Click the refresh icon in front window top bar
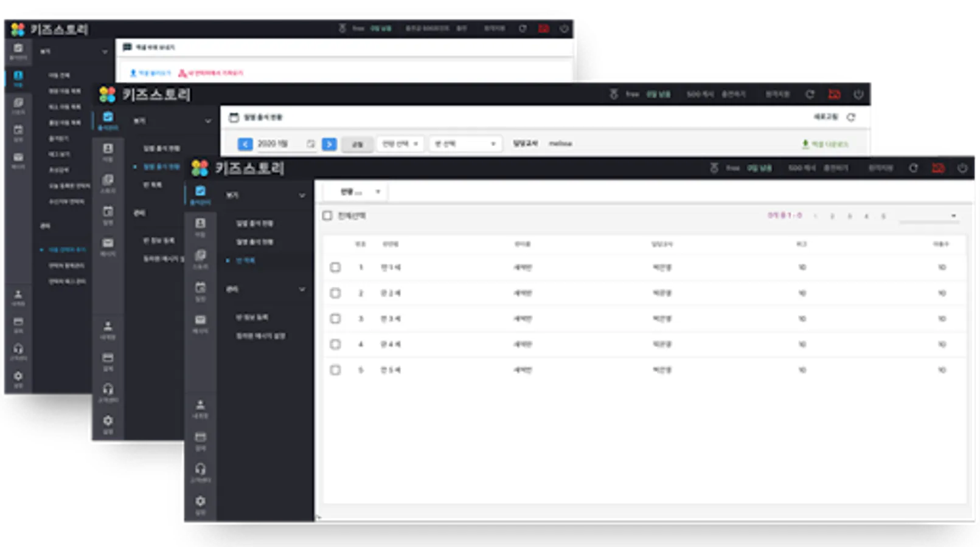980x547 pixels. pyautogui.click(x=913, y=168)
